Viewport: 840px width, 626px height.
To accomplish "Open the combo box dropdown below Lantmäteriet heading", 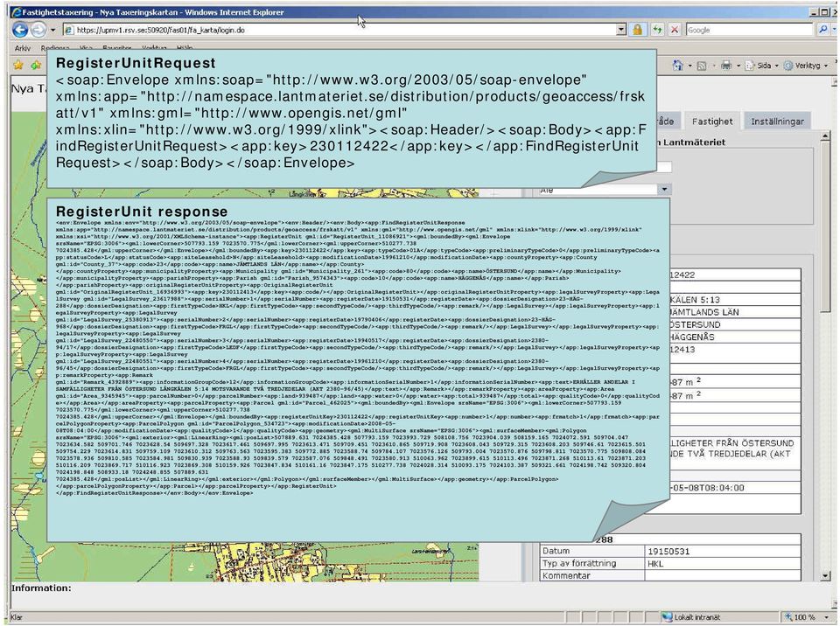I will coord(664,189).
